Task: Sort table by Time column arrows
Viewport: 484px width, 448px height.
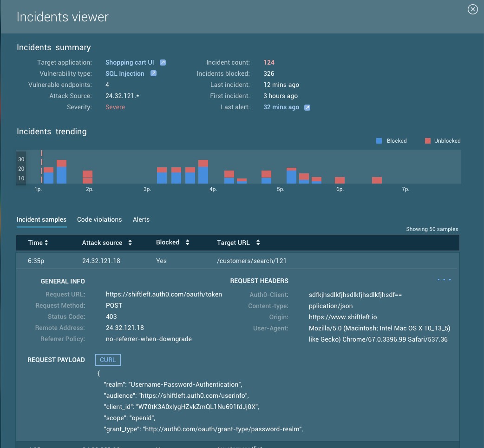Action: 46,243
